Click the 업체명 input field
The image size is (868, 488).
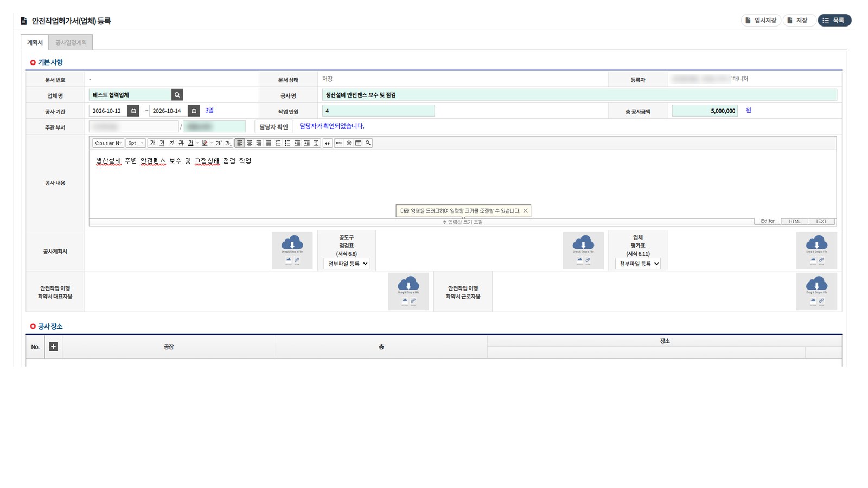pyautogui.click(x=130, y=95)
